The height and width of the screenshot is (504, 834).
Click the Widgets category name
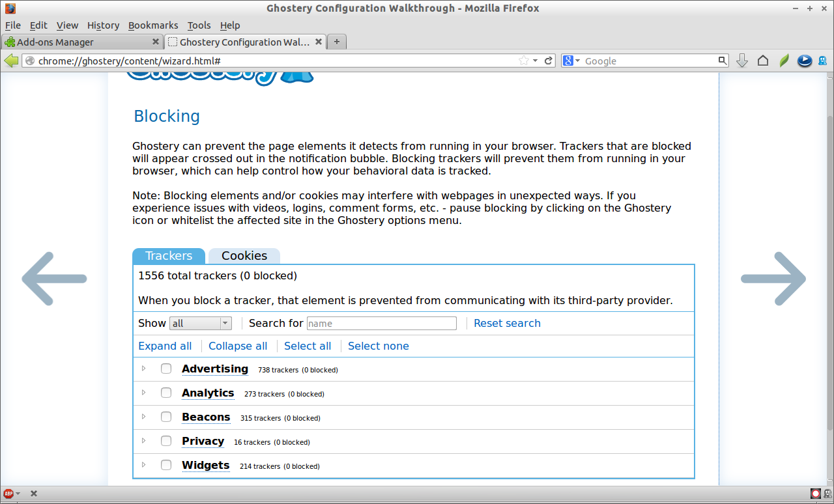coord(206,465)
